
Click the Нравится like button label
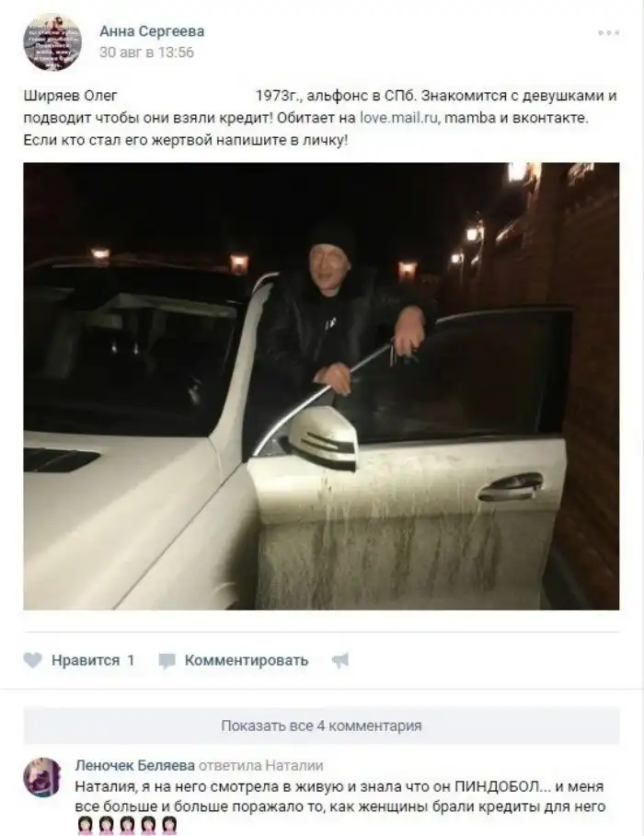coord(86,660)
